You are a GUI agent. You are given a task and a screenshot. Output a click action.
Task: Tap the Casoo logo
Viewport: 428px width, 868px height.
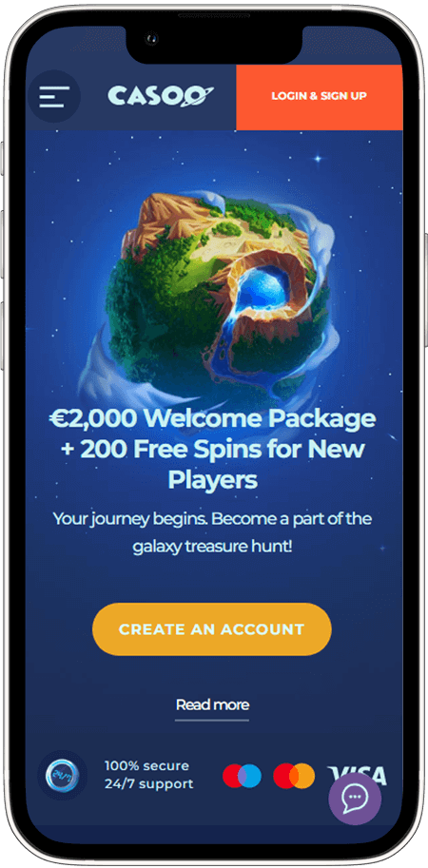[161, 96]
